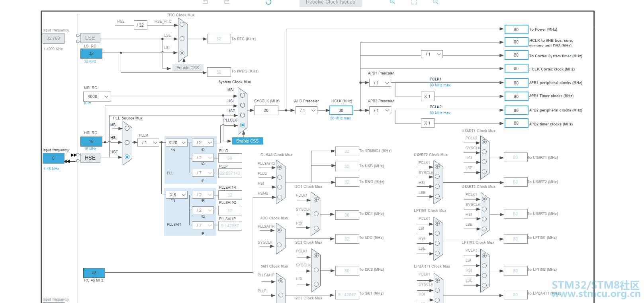Select HSI48 in the CLK48 Clock Mux
This screenshot has height=303, width=644.
(280, 197)
